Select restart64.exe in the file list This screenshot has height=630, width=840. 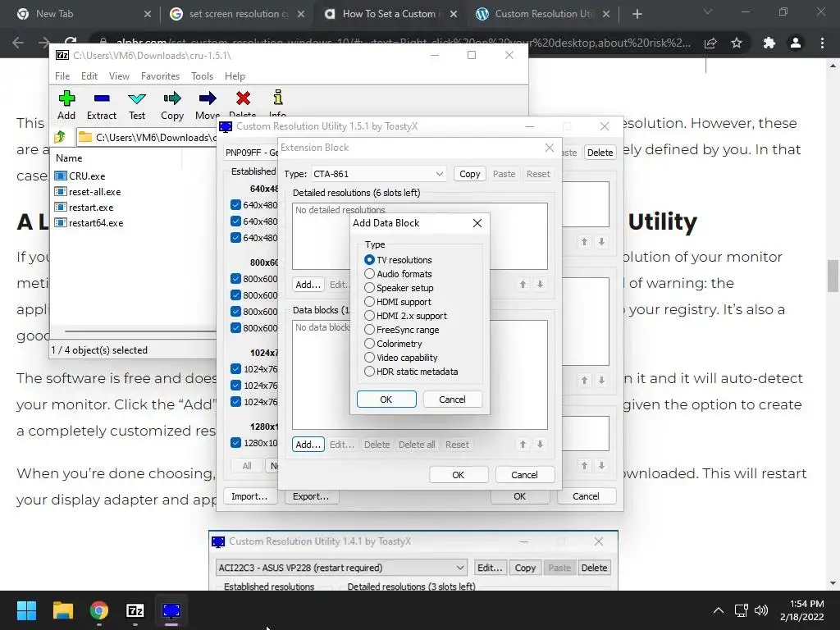[x=89, y=222]
